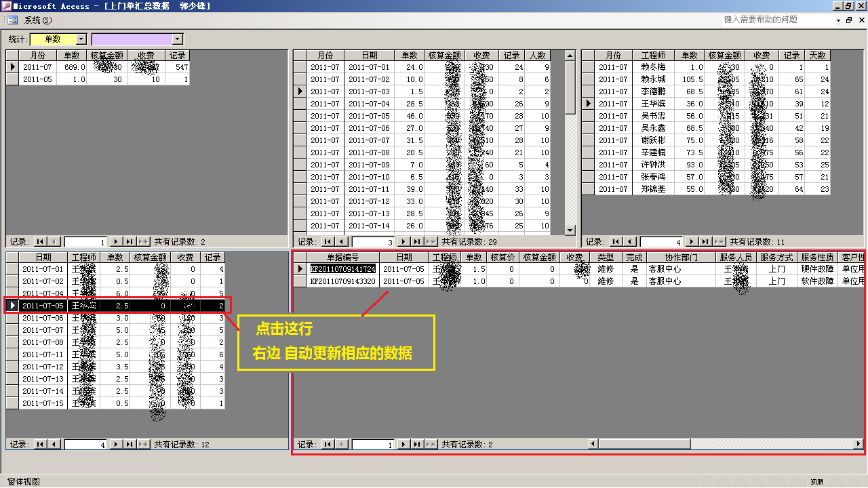Viewport: 868px width, 488px height.
Task: Go to previous record in the 29-record table
Action: (342, 242)
